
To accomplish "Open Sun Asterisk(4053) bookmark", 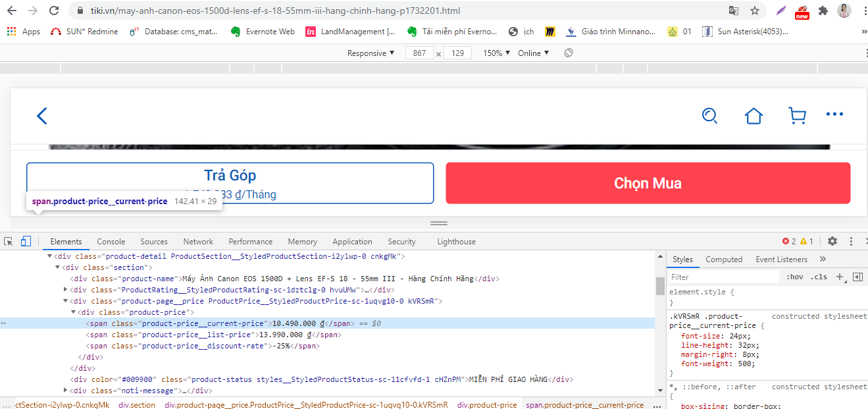I will click(x=745, y=31).
